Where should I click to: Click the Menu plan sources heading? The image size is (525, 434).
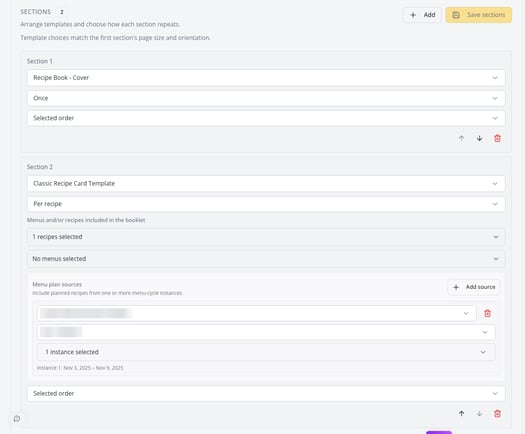(x=57, y=284)
